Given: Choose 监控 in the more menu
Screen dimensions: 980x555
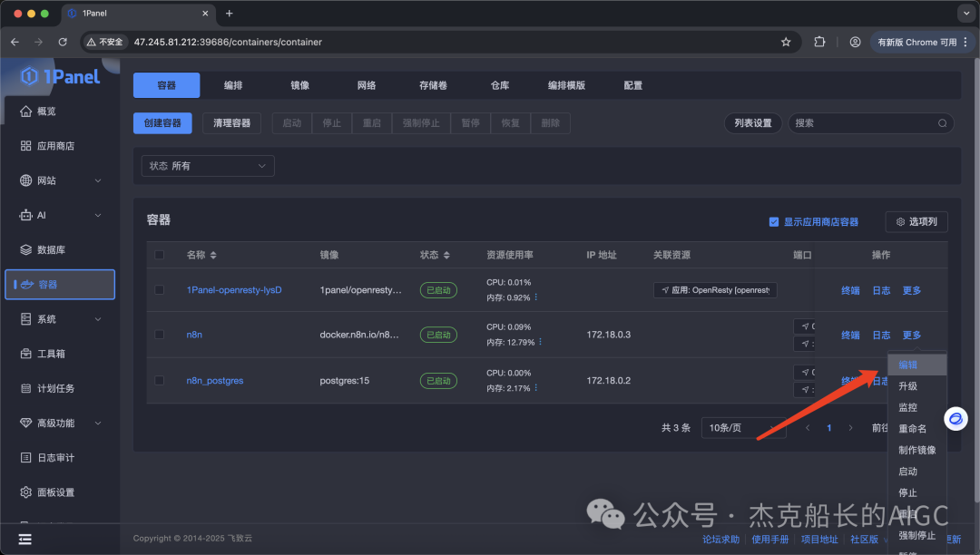Looking at the screenshot, I should pos(916,407).
